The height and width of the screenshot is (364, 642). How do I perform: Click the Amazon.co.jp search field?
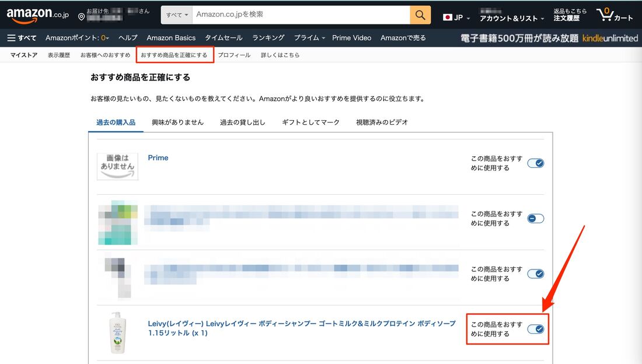point(301,15)
